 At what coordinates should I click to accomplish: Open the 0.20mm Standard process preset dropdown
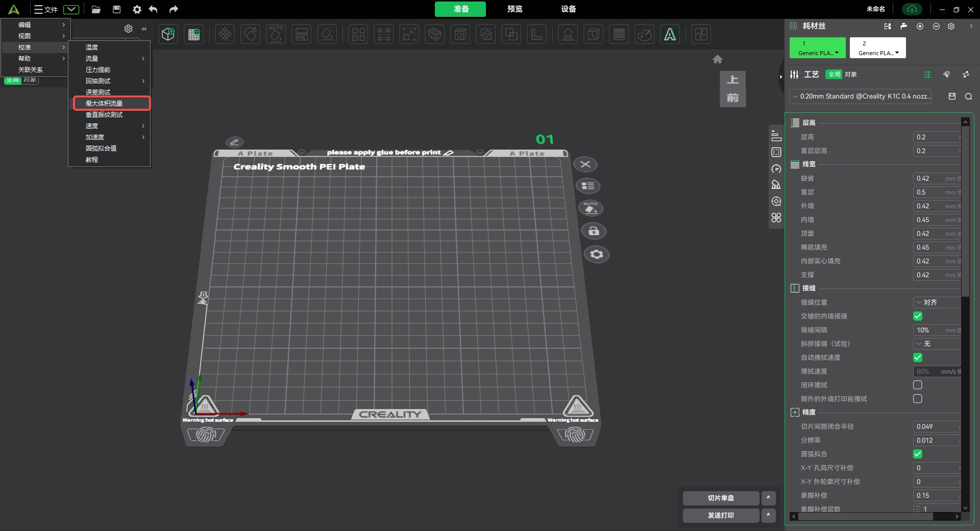pos(861,96)
